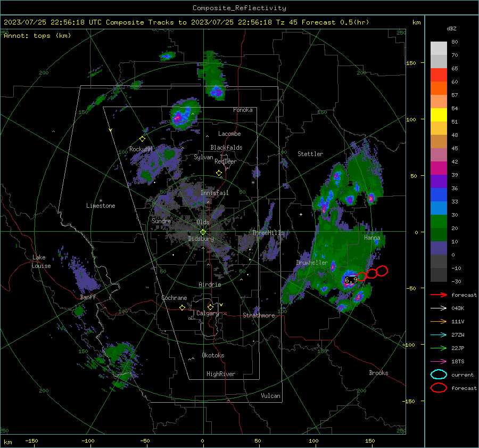Click the yellow diamond marker near RockyMH
Screen dimensions: 479x448
142,139
